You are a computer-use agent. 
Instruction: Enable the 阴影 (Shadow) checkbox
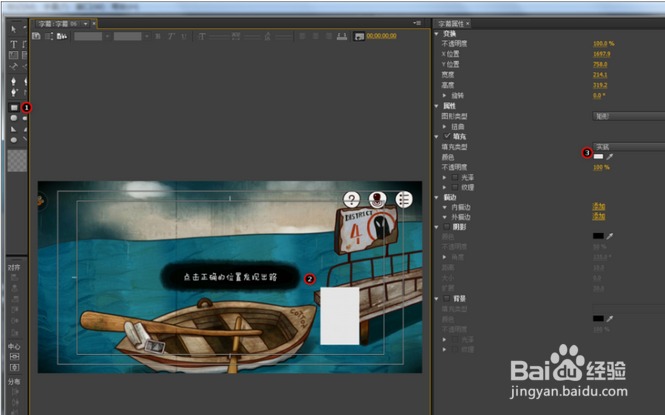(x=447, y=227)
